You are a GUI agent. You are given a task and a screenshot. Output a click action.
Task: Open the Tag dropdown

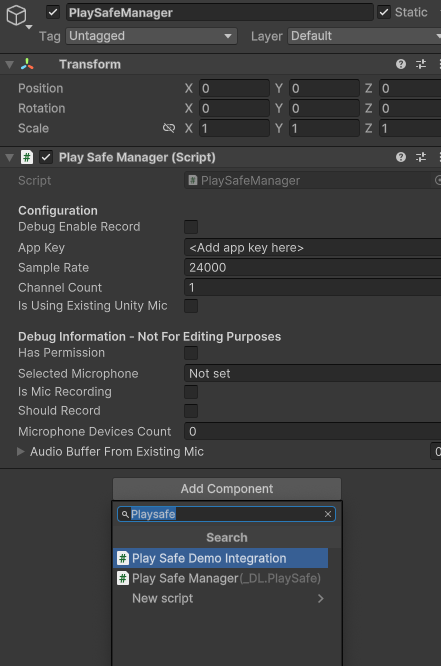pyautogui.click(x=151, y=36)
